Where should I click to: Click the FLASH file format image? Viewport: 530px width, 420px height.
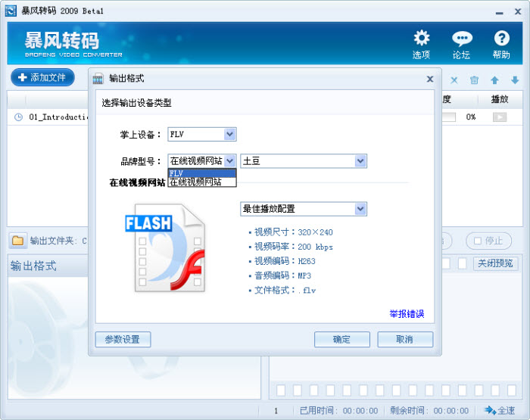click(x=167, y=247)
